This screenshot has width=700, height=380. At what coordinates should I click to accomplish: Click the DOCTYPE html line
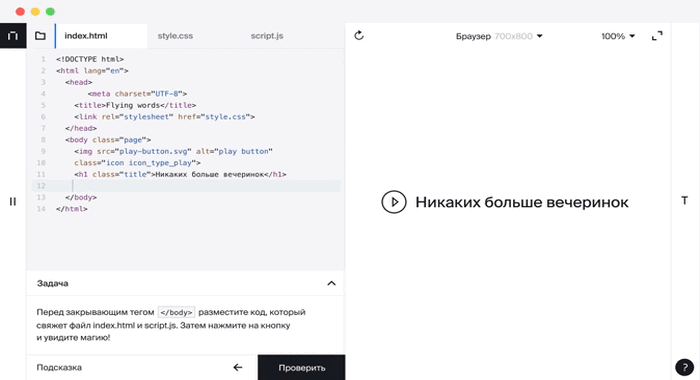90,59
